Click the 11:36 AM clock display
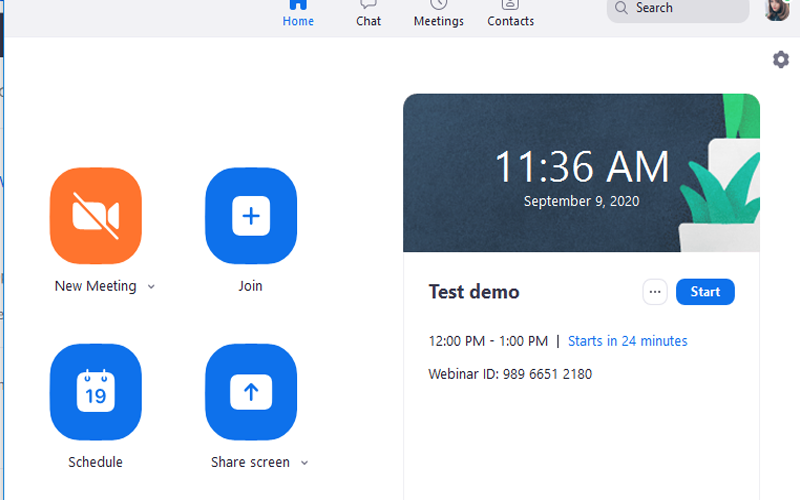 (x=582, y=167)
